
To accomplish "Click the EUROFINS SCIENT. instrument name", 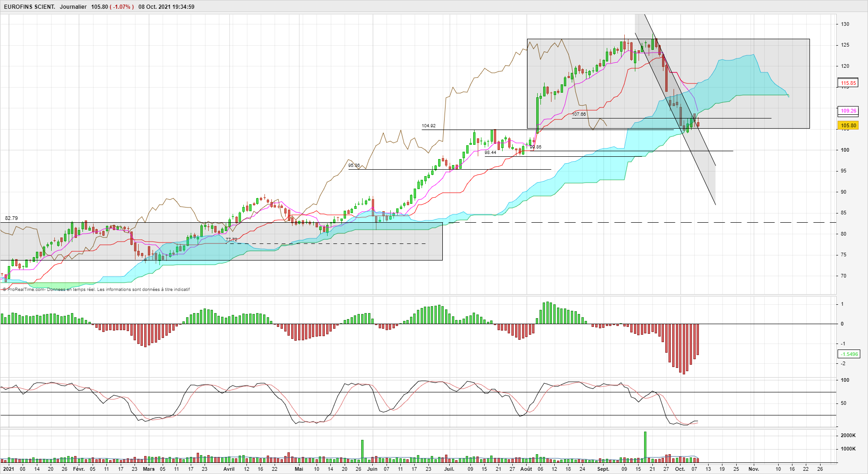I will tap(29, 7).
